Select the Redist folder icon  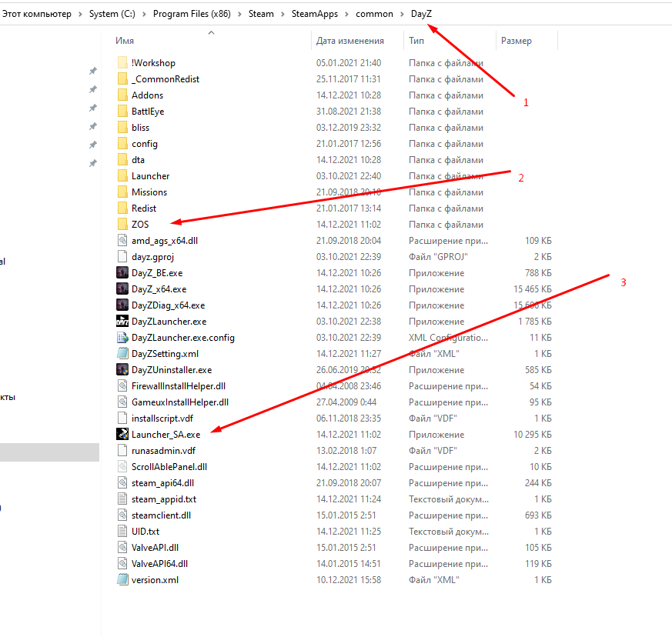pos(122,208)
